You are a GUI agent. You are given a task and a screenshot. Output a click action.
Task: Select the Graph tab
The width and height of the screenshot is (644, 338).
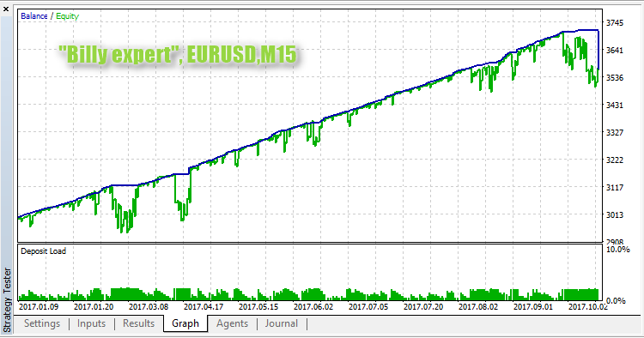click(x=185, y=323)
